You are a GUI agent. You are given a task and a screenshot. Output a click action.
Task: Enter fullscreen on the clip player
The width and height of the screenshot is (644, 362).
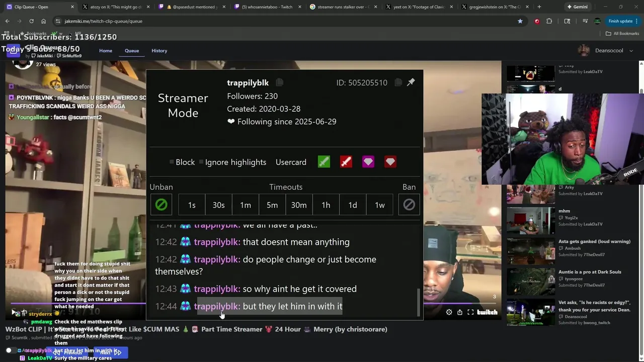pos(470,312)
